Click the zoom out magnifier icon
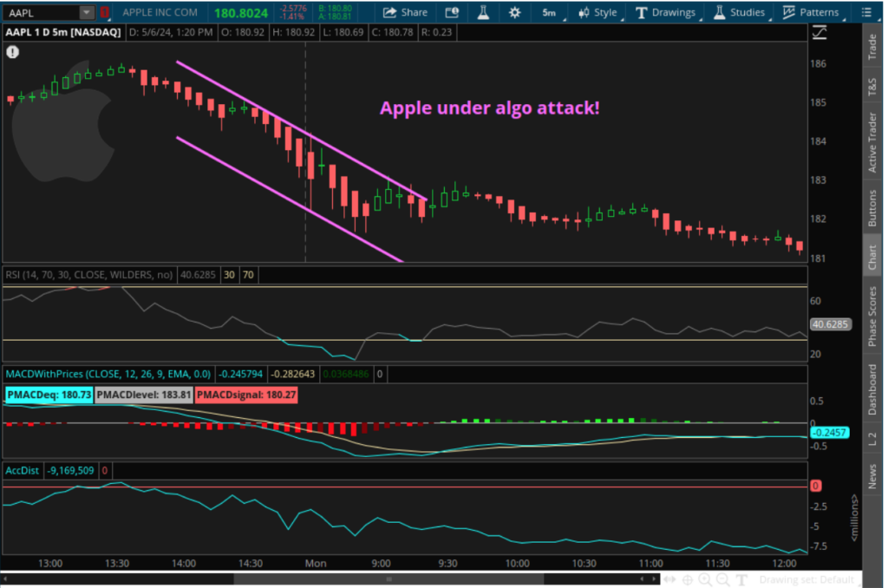This screenshot has height=588, width=888. click(x=723, y=579)
